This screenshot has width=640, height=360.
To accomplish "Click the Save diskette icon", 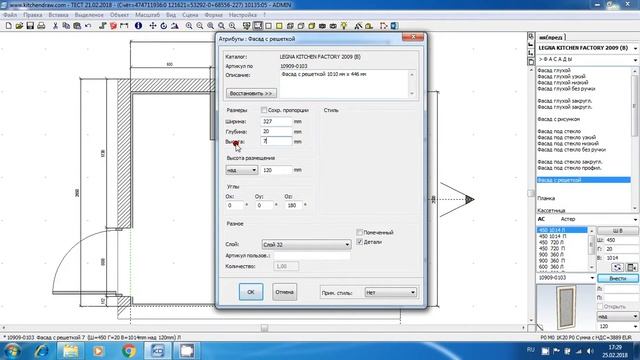I will [30, 26].
